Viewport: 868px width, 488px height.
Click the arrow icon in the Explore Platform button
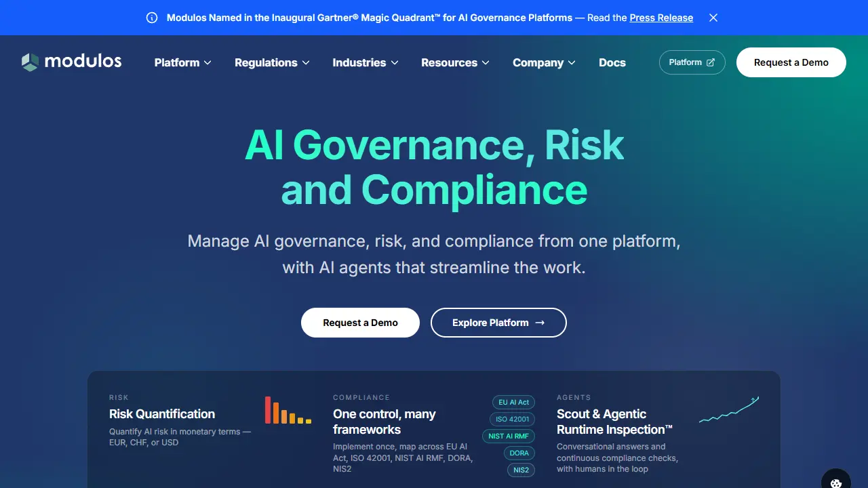[x=540, y=323]
